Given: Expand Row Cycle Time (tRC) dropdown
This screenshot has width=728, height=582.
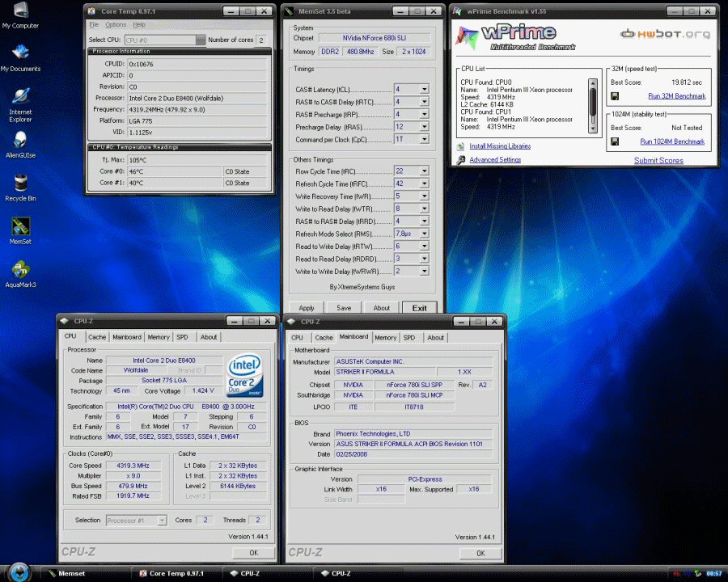Looking at the screenshot, I should 425,171.
